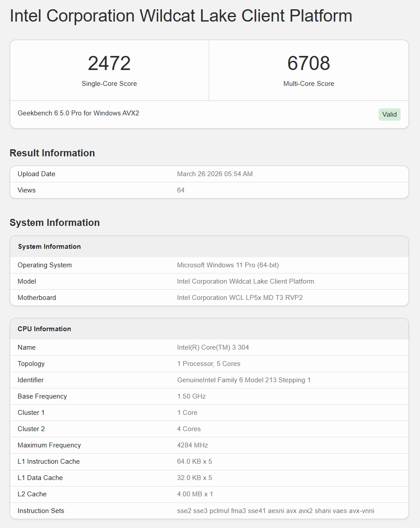Click the Topology value 1 Processor, 5 Cores
Screen dimensions: 420x528
coord(209,364)
